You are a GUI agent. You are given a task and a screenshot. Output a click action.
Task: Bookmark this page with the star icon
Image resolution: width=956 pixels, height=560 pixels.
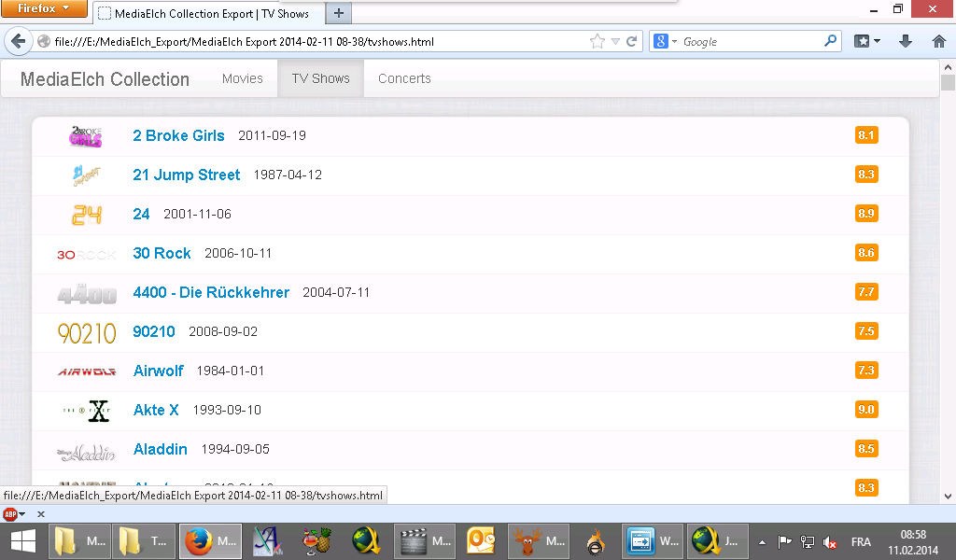[x=597, y=41]
